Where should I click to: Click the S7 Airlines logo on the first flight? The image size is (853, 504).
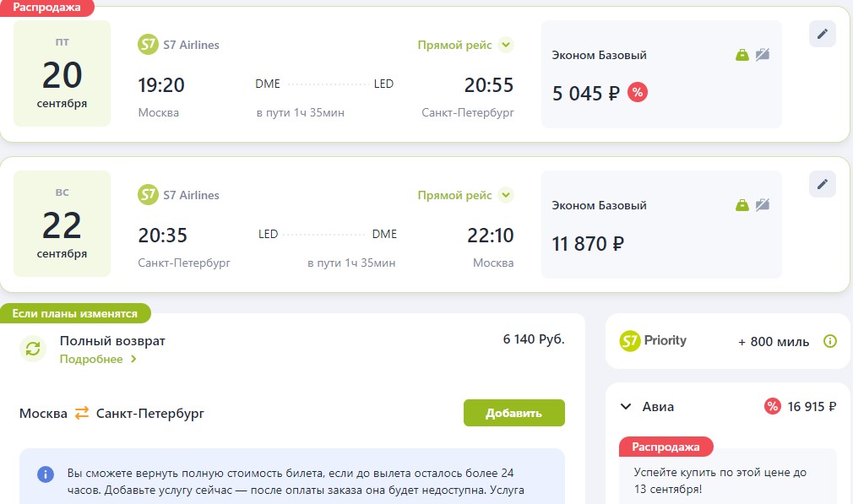148,45
